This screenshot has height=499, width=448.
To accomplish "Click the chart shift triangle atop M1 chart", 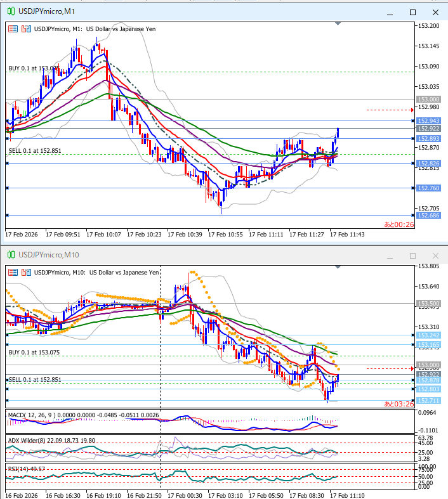I will (338, 23).
